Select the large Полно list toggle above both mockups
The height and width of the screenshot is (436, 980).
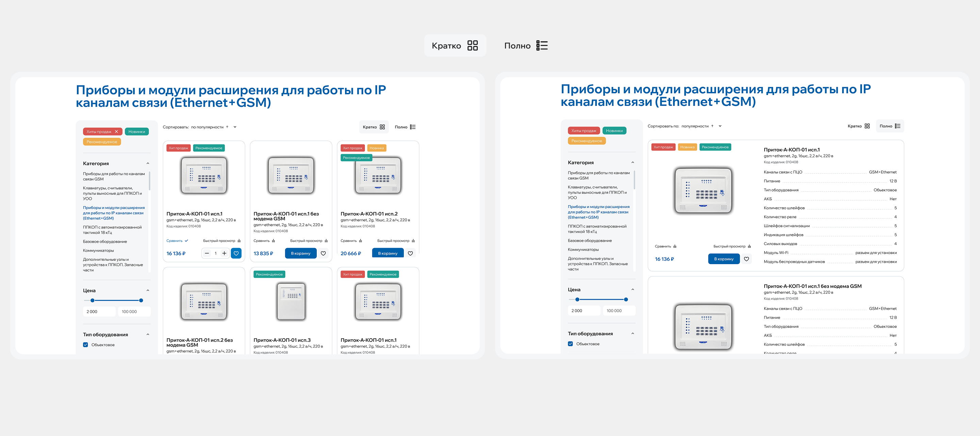tap(526, 46)
